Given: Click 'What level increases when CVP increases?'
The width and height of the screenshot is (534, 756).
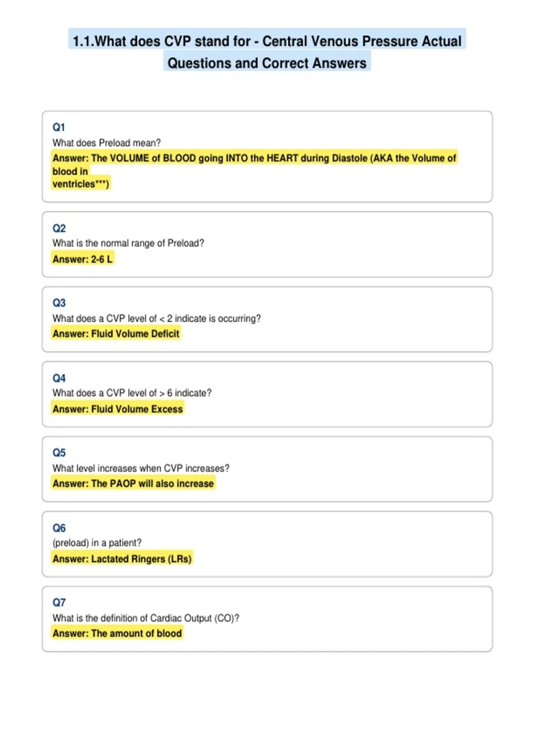Looking at the screenshot, I should point(141,468).
